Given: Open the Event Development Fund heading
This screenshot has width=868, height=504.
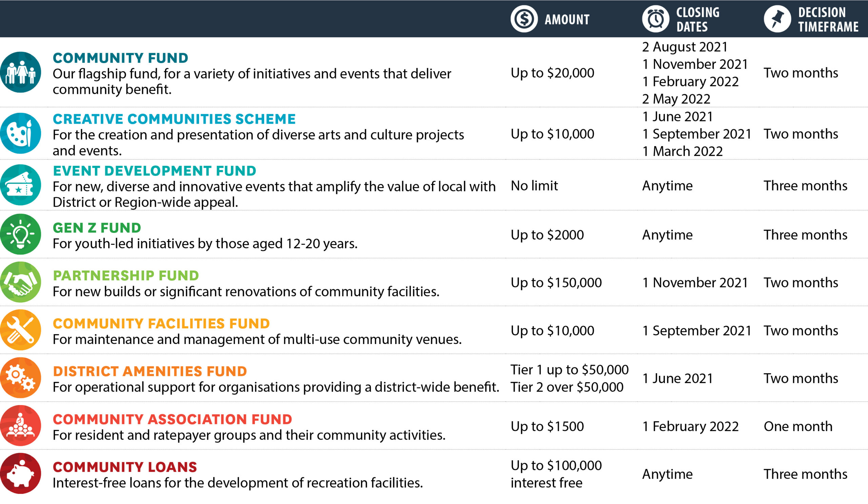Looking at the screenshot, I should click(x=154, y=171).
